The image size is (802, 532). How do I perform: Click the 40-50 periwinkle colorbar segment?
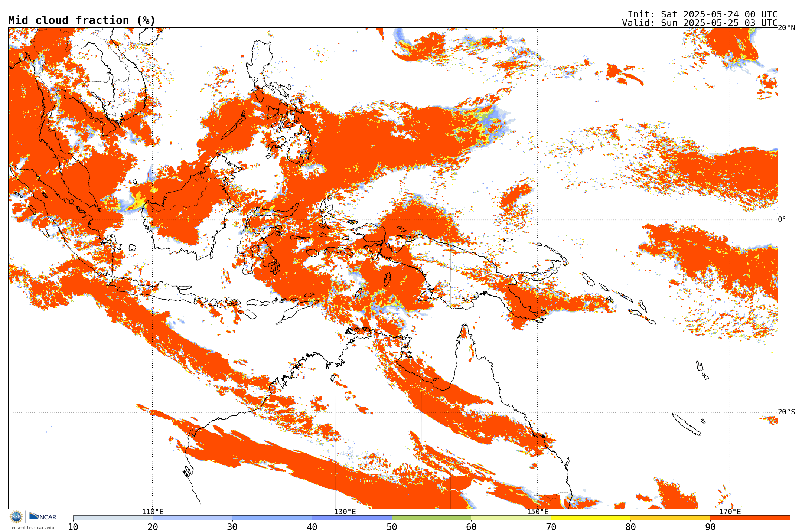click(x=352, y=518)
